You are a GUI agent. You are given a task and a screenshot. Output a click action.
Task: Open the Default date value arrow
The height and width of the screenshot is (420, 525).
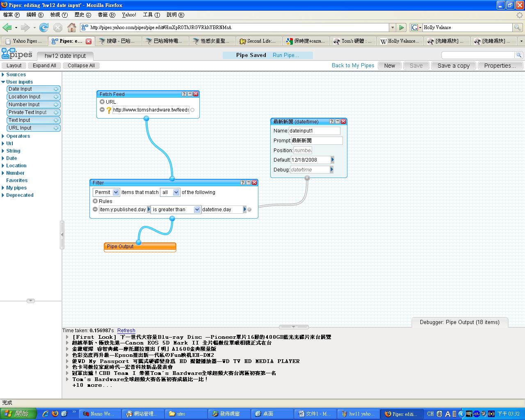[x=332, y=160]
